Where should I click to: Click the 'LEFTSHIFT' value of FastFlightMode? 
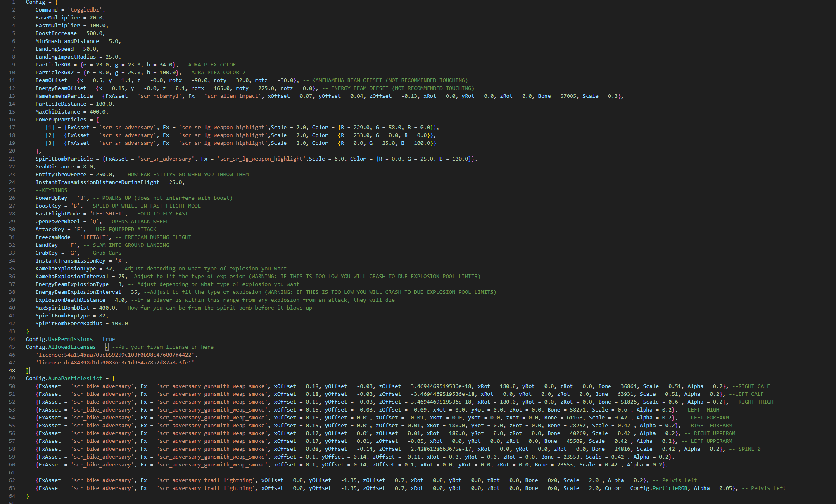[107, 213]
